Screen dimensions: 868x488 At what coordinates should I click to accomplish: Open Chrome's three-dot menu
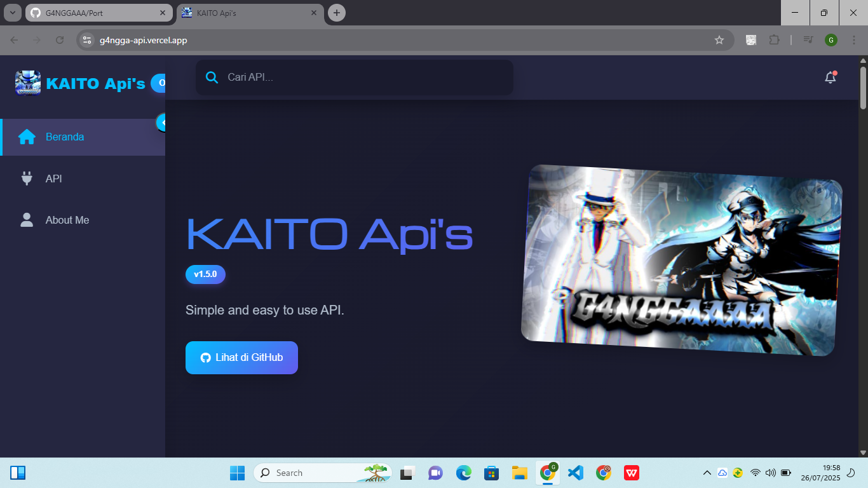853,39
